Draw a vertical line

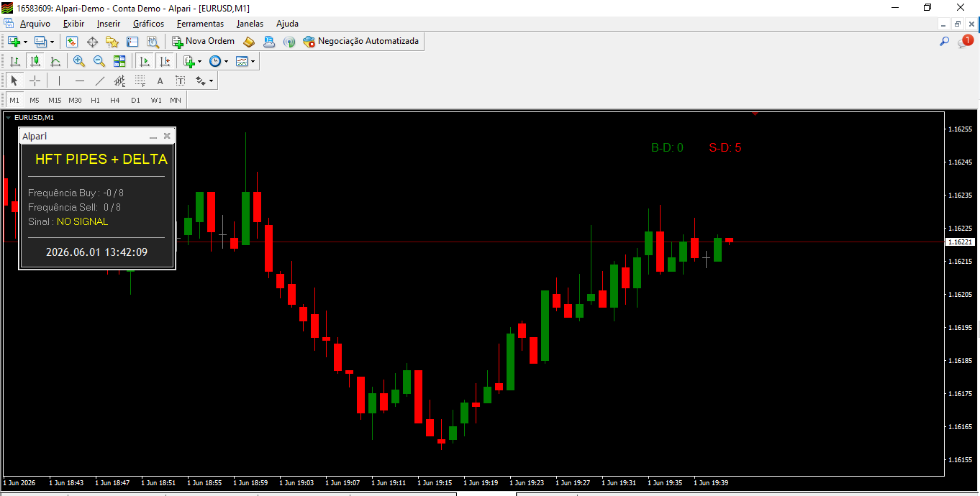tap(59, 81)
